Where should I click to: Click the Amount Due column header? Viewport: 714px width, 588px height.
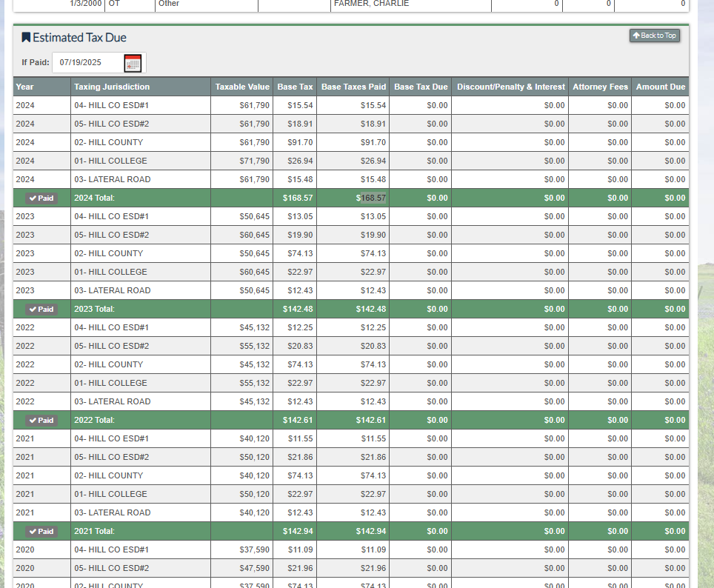tap(660, 87)
